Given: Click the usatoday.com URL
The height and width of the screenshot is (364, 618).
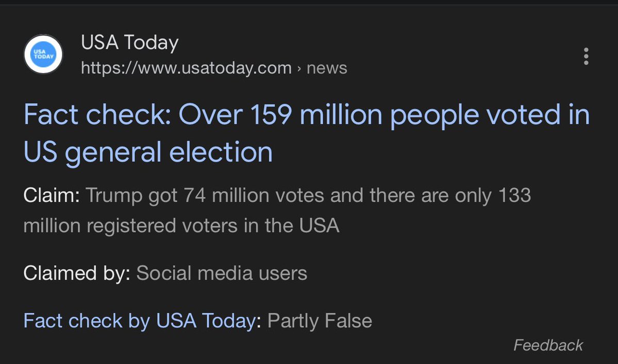Looking at the screenshot, I should [x=186, y=68].
